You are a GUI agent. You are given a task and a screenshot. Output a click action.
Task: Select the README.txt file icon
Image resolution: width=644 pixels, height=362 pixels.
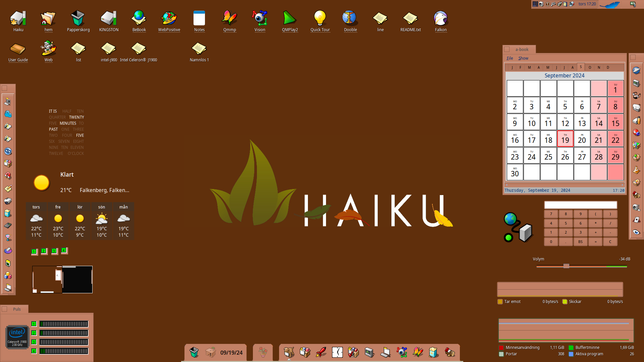tap(411, 18)
